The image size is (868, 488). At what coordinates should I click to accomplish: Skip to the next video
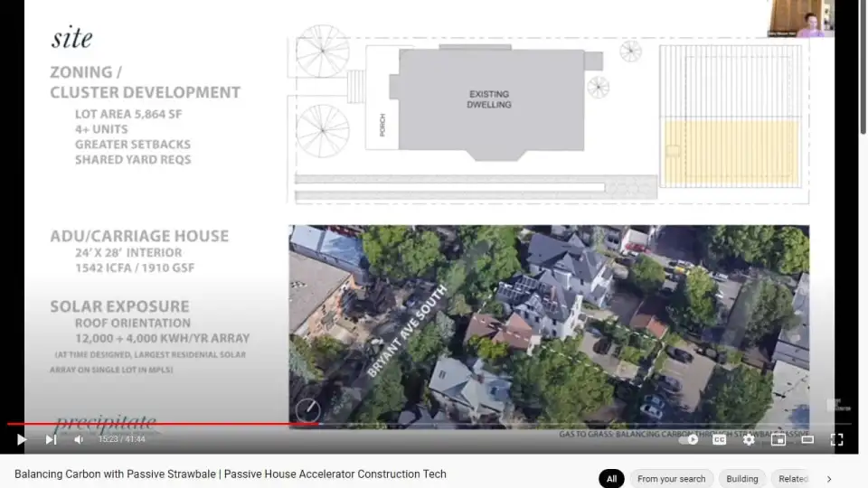click(51, 440)
